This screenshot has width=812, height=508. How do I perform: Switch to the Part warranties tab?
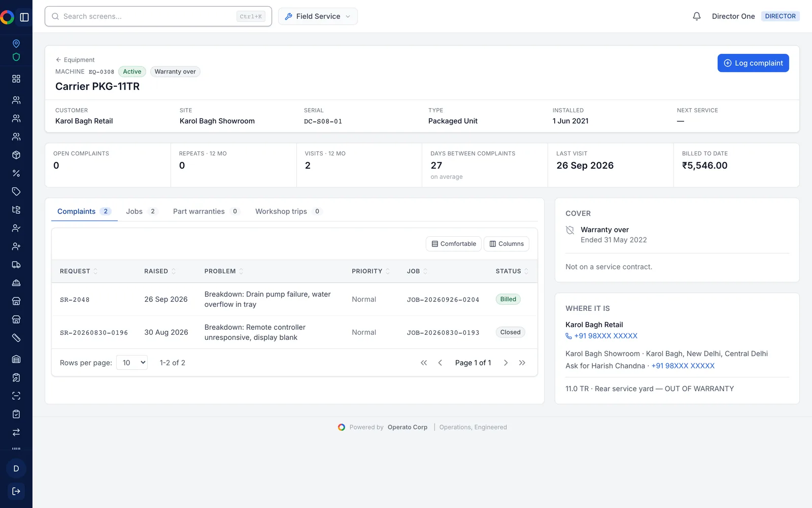[206, 211]
